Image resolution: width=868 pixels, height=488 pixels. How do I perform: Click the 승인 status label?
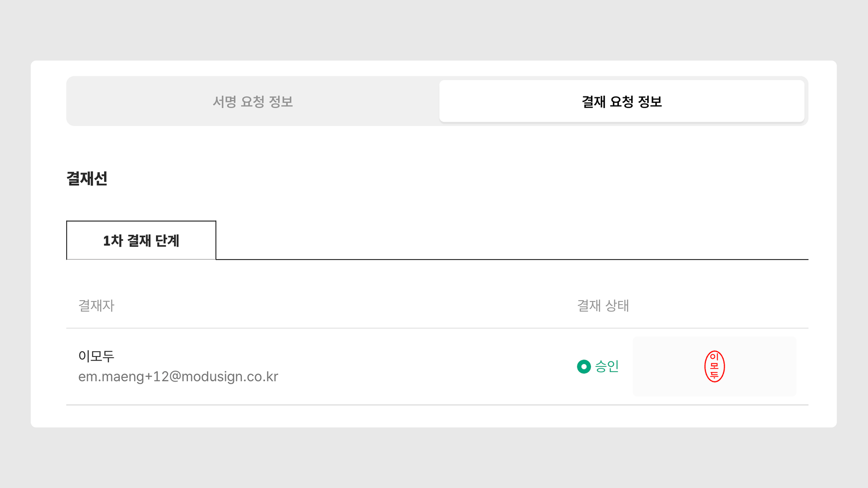(607, 366)
